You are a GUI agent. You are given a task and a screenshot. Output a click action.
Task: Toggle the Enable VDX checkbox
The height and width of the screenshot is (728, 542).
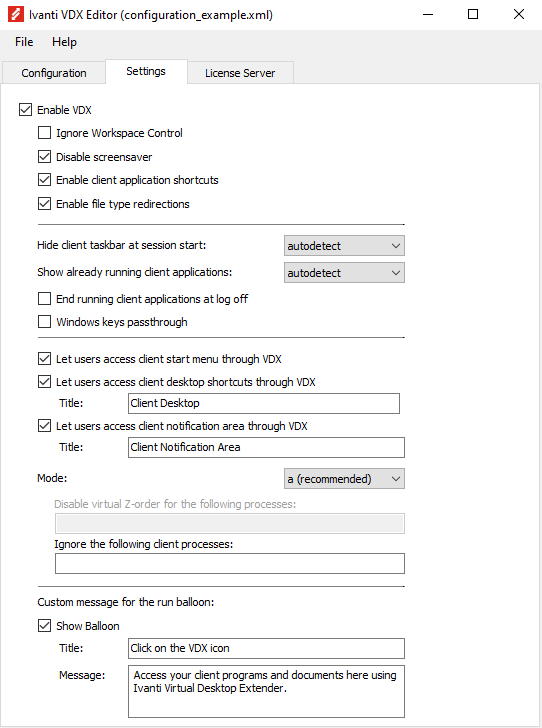pyautogui.click(x=25, y=110)
